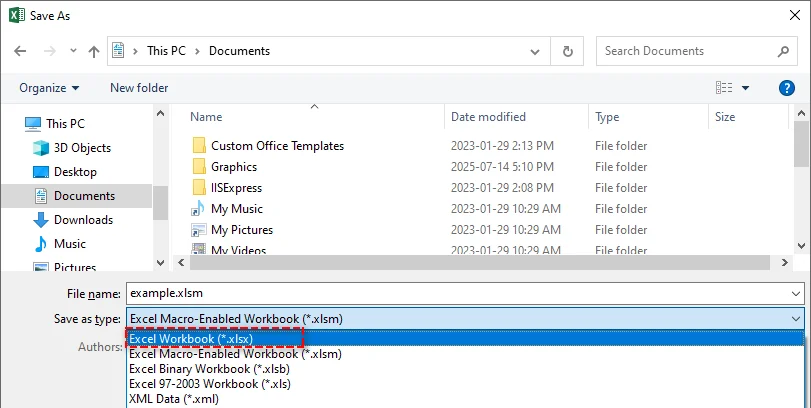Choose Excel Binary Workbook (*.xlsb) option

pos(465,369)
